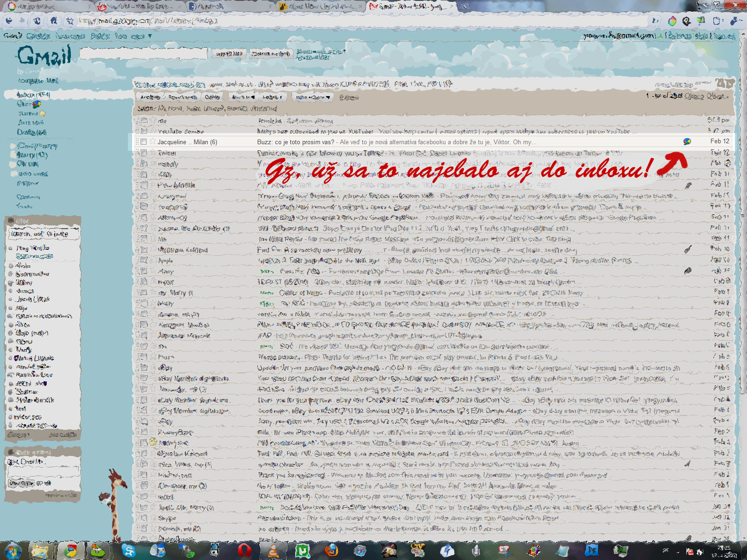Viewport: 747px width, 560px height.
Task: Go back with the browser back arrow
Action: 8,20
